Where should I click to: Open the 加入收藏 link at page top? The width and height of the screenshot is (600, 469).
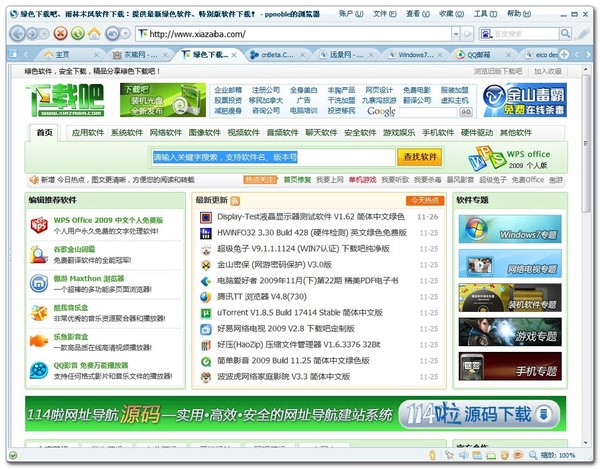[548, 71]
